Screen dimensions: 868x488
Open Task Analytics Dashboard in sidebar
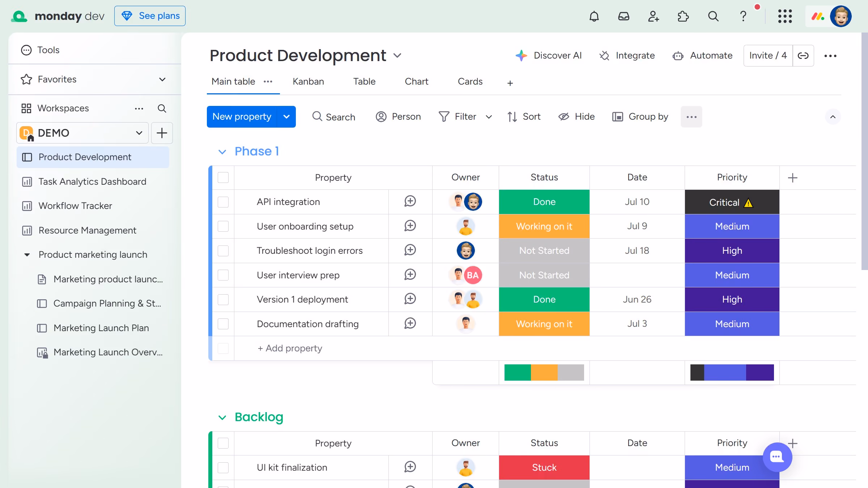93,181
